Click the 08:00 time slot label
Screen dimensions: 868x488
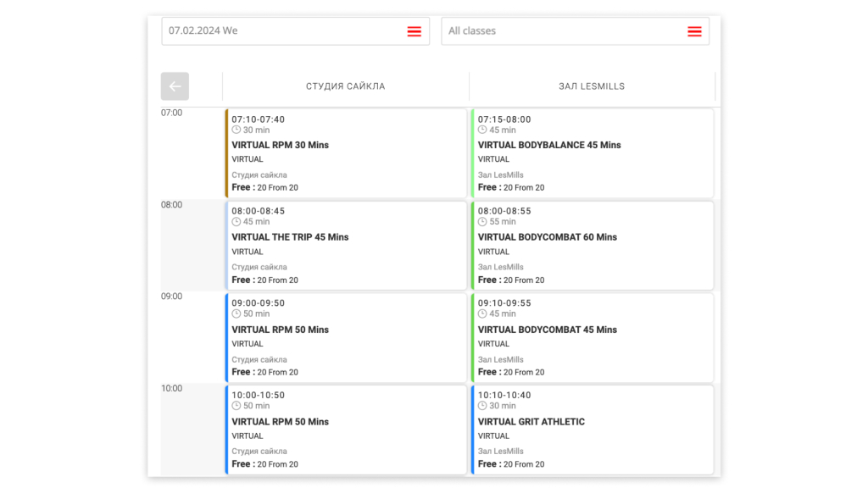point(172,205)
